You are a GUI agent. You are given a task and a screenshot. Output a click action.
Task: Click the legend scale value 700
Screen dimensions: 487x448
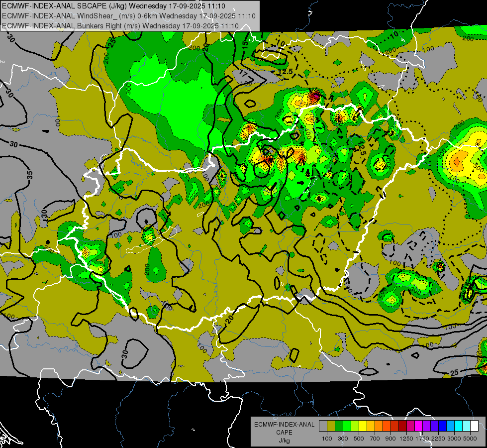tap(375, 439)
